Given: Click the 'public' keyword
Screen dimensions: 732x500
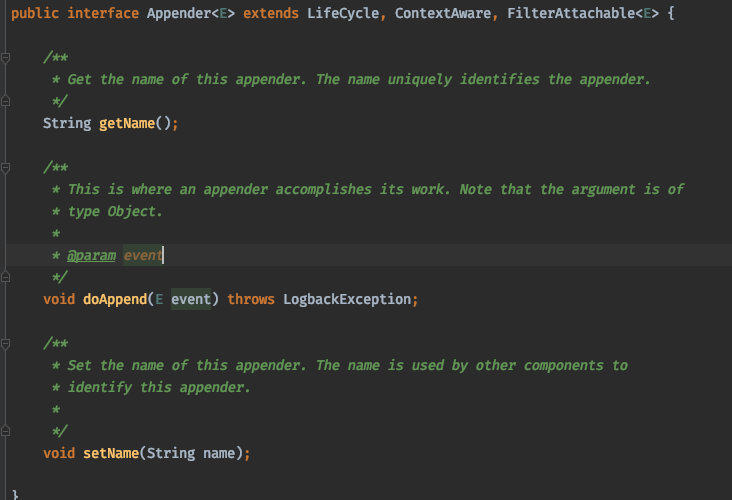Looking at the screenshot, I should [x=35, y=14].
